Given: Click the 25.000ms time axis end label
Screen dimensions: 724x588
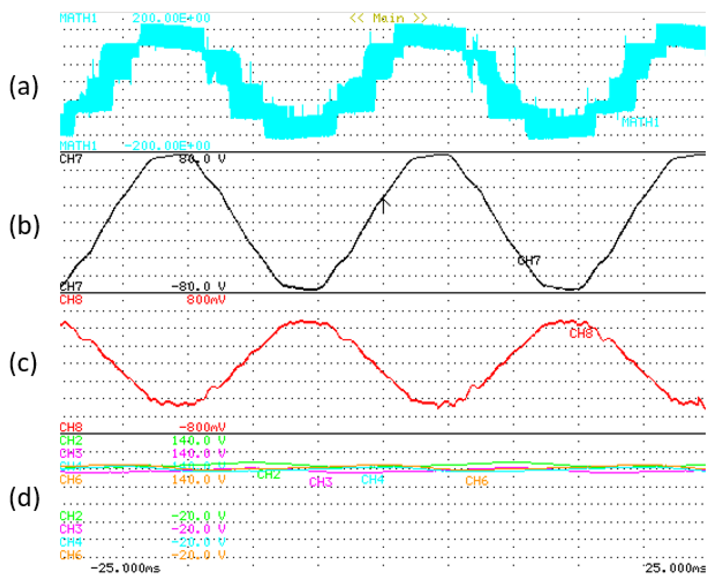Looking at the screenshot, I should click(x=675, y=568).
